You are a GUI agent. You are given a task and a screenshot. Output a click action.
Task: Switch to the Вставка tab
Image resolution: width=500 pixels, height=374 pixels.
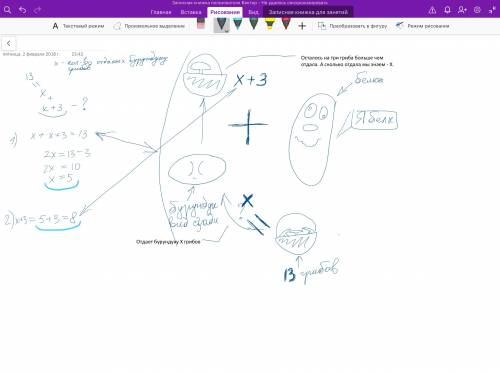(x=191, y=12)
